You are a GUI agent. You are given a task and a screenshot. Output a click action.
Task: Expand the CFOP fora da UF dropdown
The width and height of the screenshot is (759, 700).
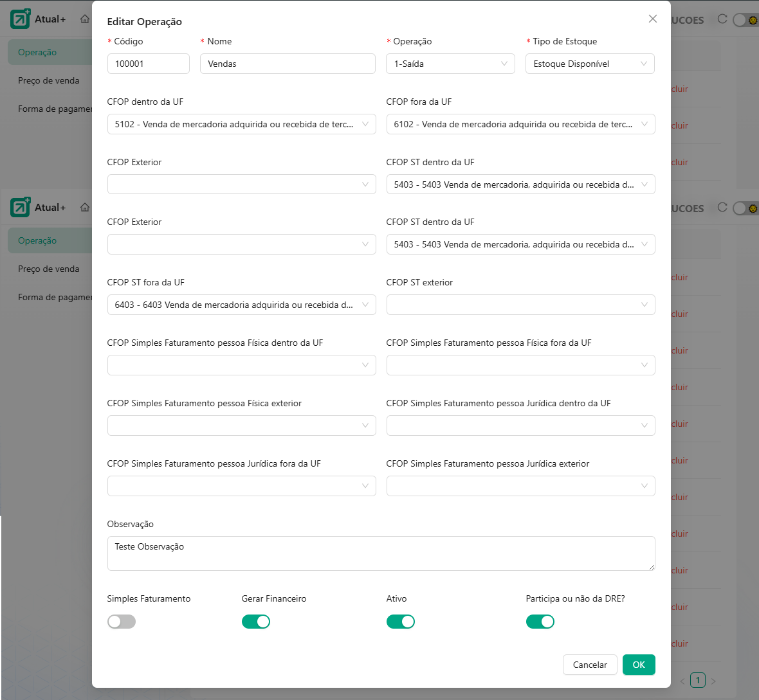click(x=520, y=124)
